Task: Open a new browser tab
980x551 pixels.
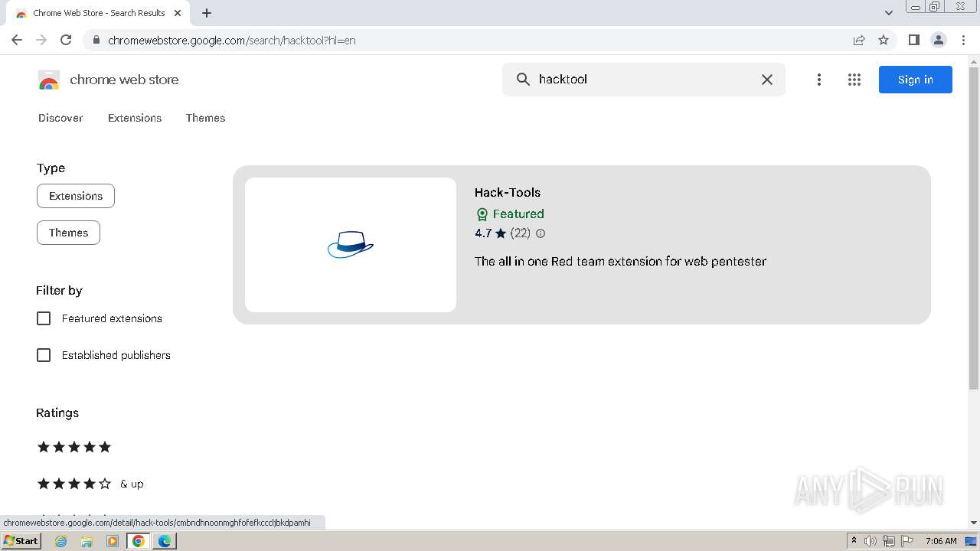Action: 207,13
